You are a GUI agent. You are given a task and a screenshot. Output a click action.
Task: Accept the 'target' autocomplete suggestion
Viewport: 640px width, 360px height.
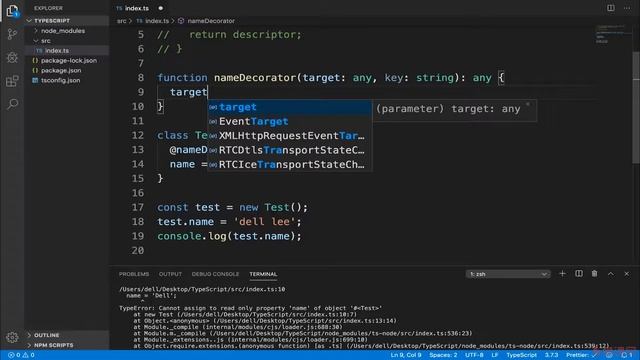tap(289, 107)
